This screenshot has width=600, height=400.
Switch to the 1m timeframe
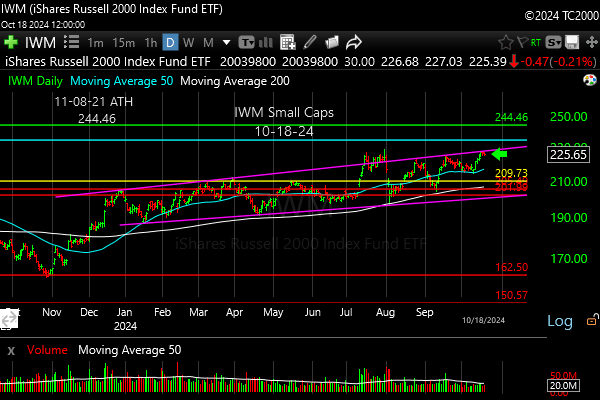(x=95, y=43)
